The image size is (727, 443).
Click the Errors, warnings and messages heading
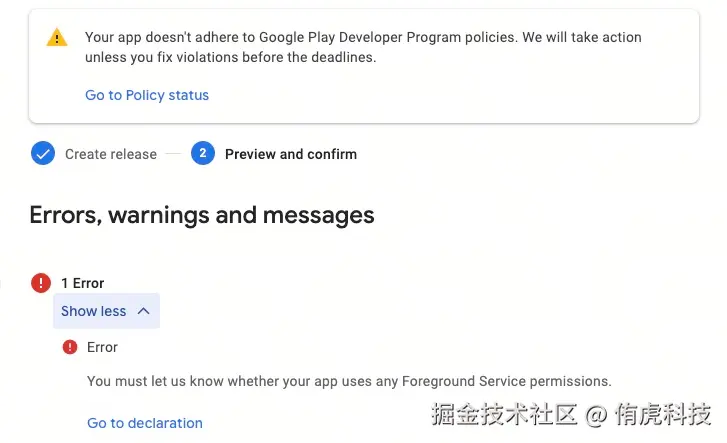(x=202, y=215)
